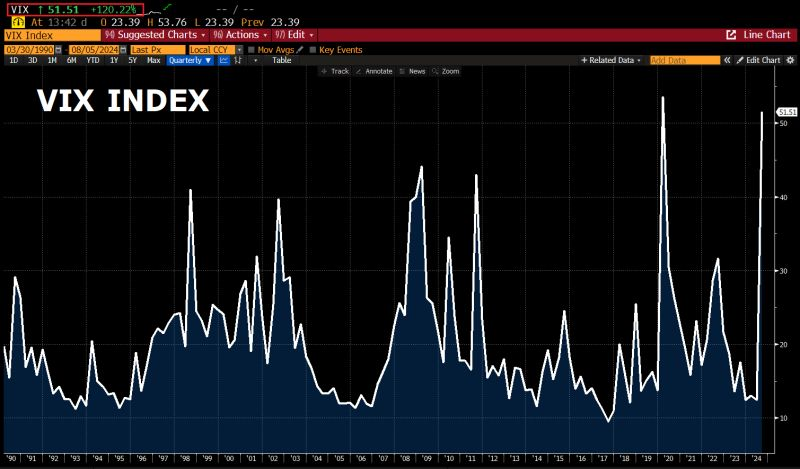Click the Zoom magnifier tool
The image size is (800, 469).
tap(445, 71)
